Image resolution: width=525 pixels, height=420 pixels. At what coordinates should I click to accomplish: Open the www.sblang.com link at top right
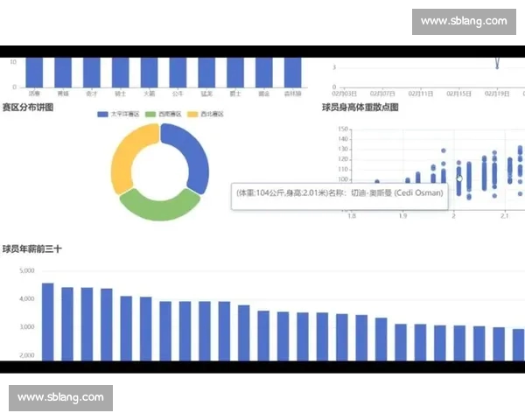point(463,21)
